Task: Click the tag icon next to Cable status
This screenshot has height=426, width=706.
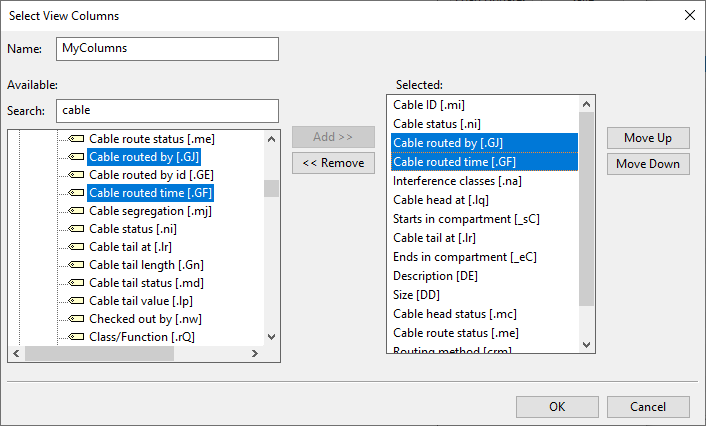Action: pyautogui.click(x=76, y=229)
